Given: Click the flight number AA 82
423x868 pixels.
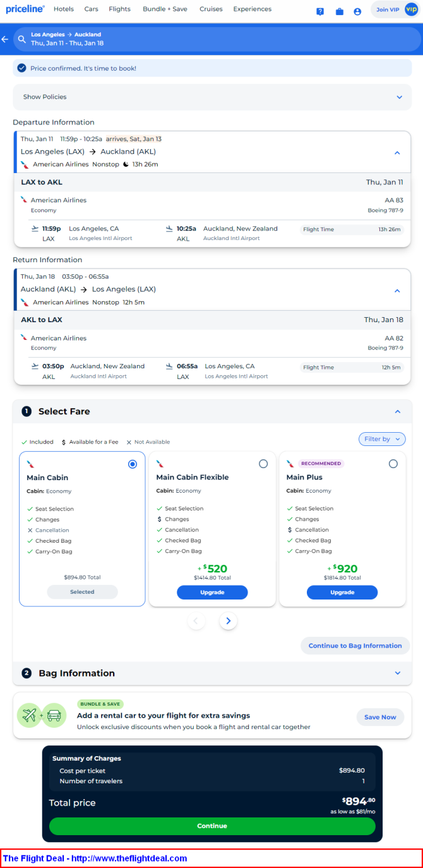Looking at the screenshot, I should (394, 338).
